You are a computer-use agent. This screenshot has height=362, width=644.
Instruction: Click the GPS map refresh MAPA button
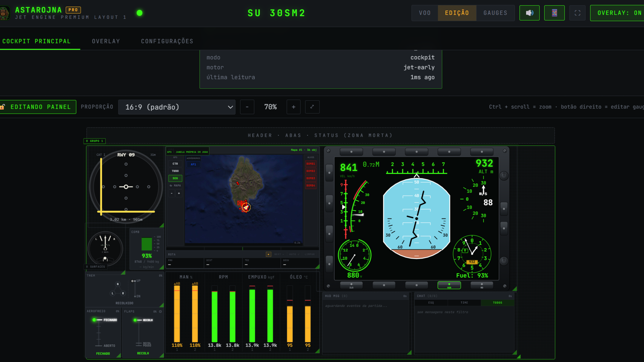175,185
